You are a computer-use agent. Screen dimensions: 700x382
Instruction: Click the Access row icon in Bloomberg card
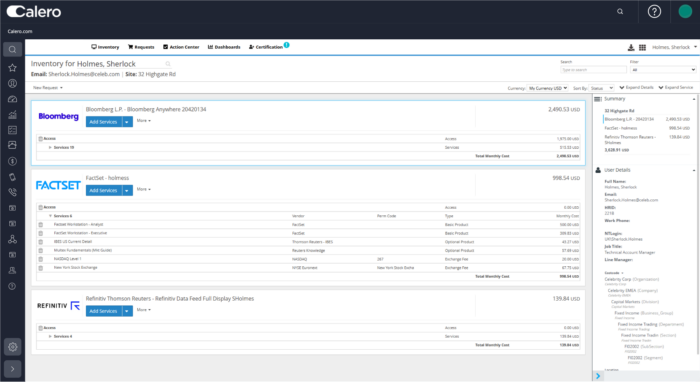[x=41, y=139]
